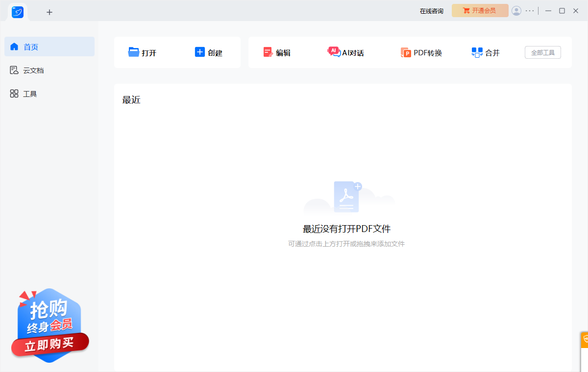Open the PDF转换 conversion tool
588x372 pixels.
[421, 52]
